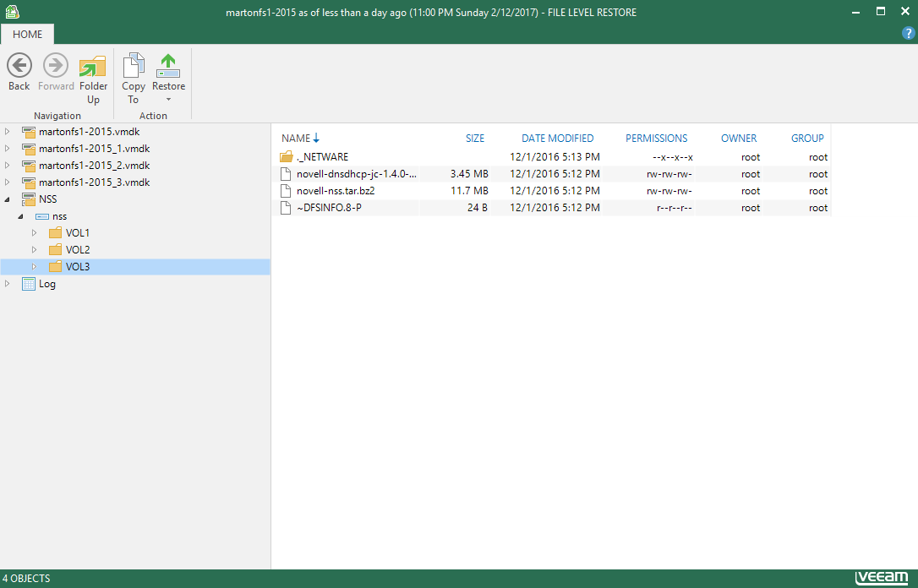Viewport: 918px width, 588px height.
Task: Click the green Restore icon
Action: [x=168, y=66]
